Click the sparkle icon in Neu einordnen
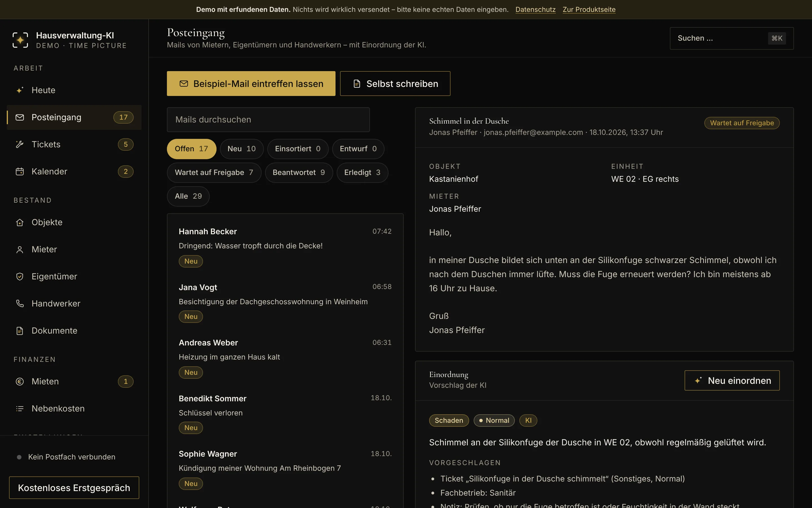 point(698,380)
